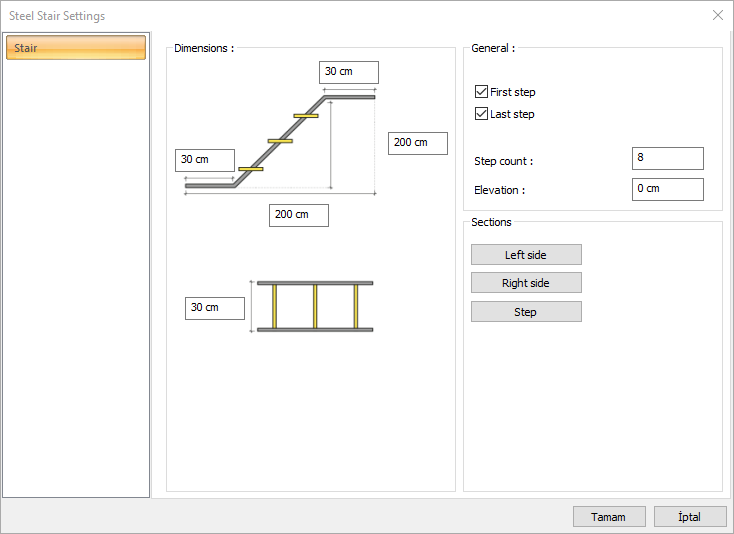The image size is (734, 534).
Task: Click the Elevation input field
Action: [667, 189]
